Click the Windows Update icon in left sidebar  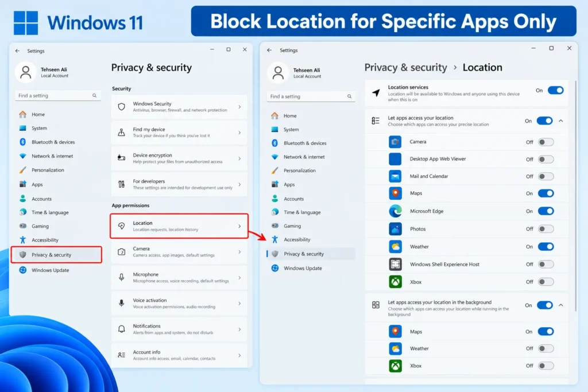click(x=23, y=270)
